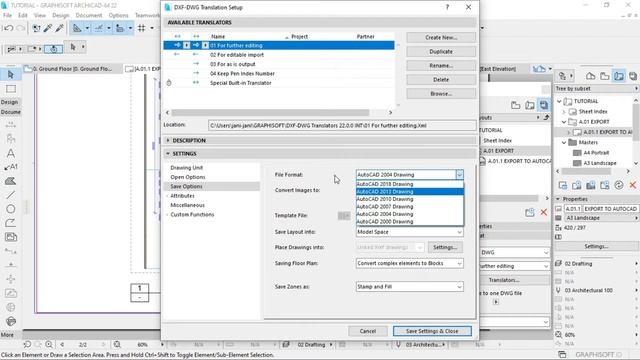Collapse the TUTORIAL tree node in the Navigator
640x360 pixels.
point(560,101)
